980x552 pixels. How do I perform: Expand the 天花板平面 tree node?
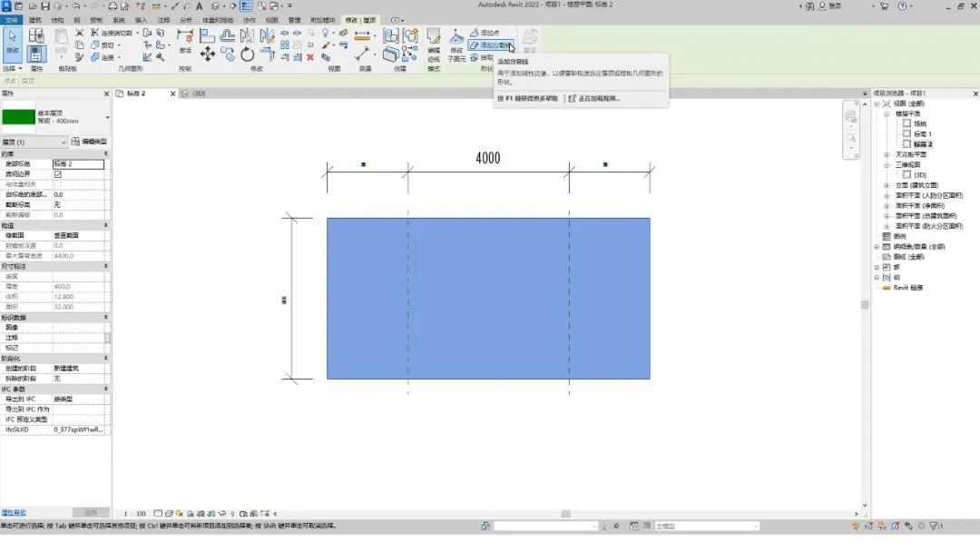click(887, 155)
